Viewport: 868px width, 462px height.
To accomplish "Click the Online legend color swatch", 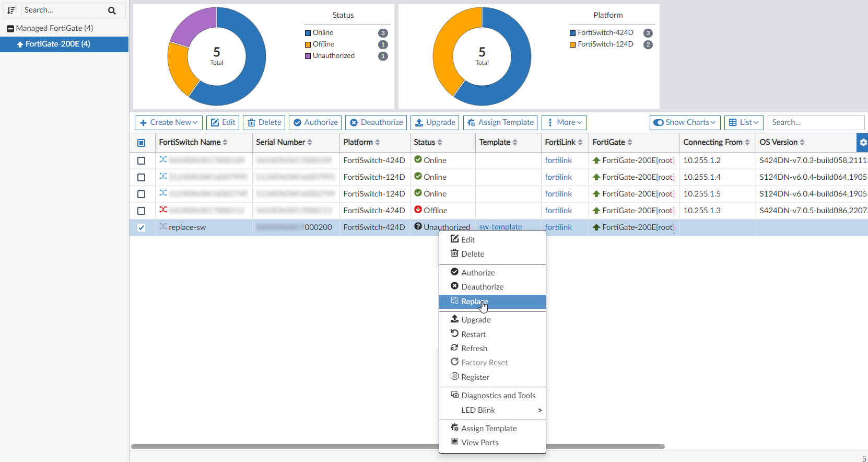I will pos(308,33).
